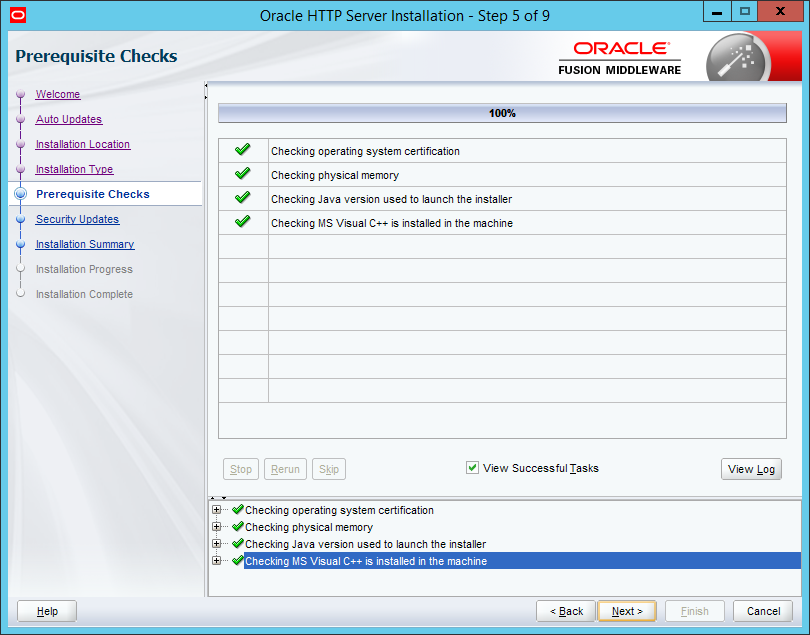Uncheck the View Successful Tasks checkbox
This screenshot has height=635, width=810.
473,468
